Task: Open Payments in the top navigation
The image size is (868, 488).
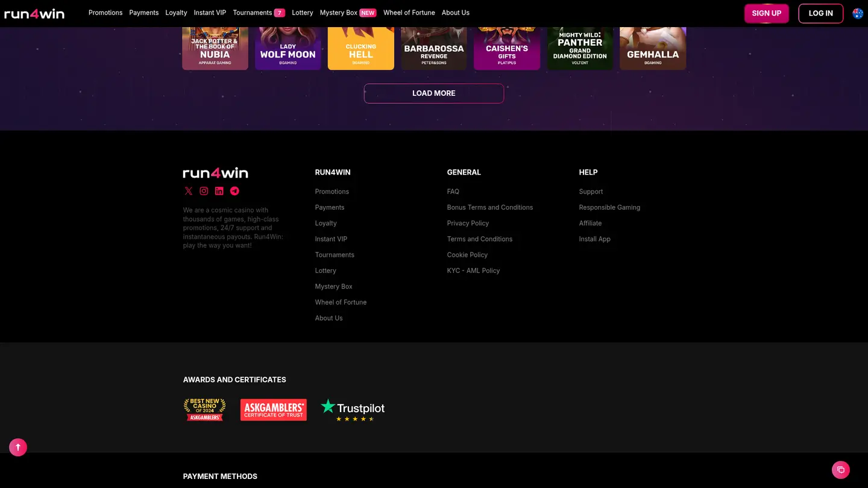Action: coord(144,13)
